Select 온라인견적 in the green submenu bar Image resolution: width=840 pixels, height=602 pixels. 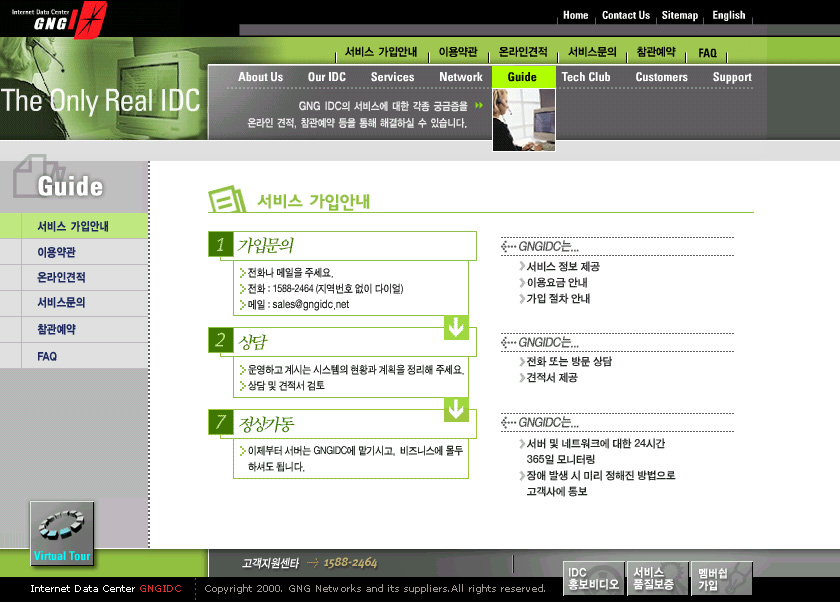pos(523,52)
